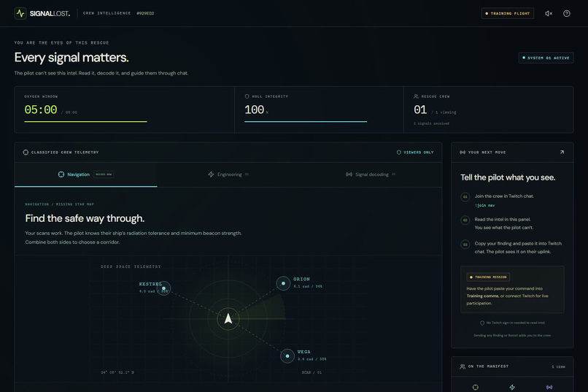Click the shield icon next to Viewers Only
This screenshot has width=588, height=392.
click(x=398, y=153)
